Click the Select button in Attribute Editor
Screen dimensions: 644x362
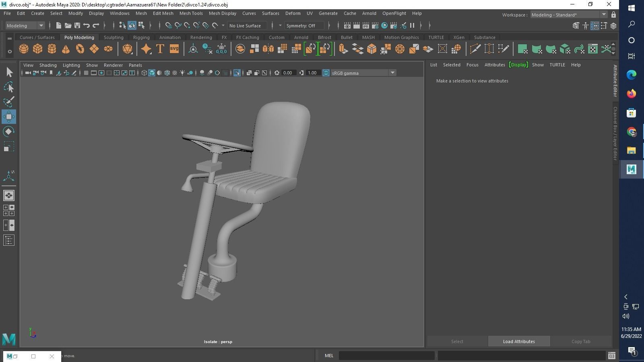(457, 341)
